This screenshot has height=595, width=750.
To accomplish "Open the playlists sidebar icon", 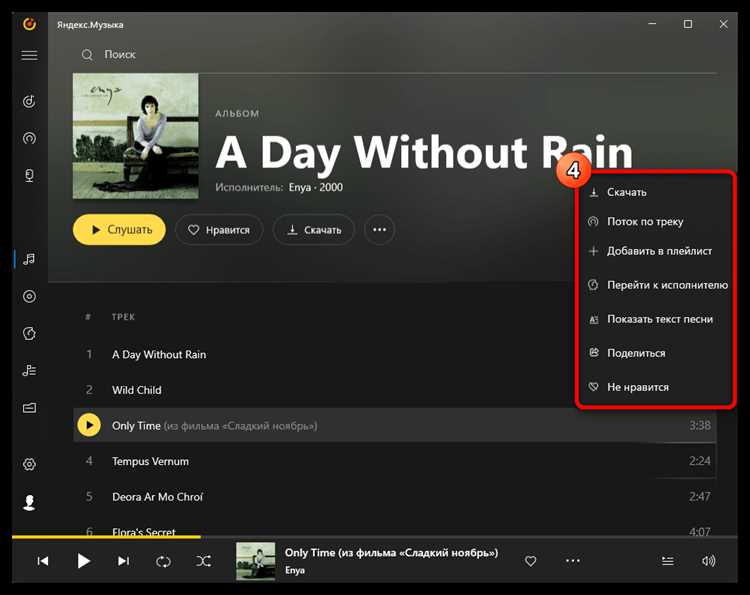I will point(29,370).
